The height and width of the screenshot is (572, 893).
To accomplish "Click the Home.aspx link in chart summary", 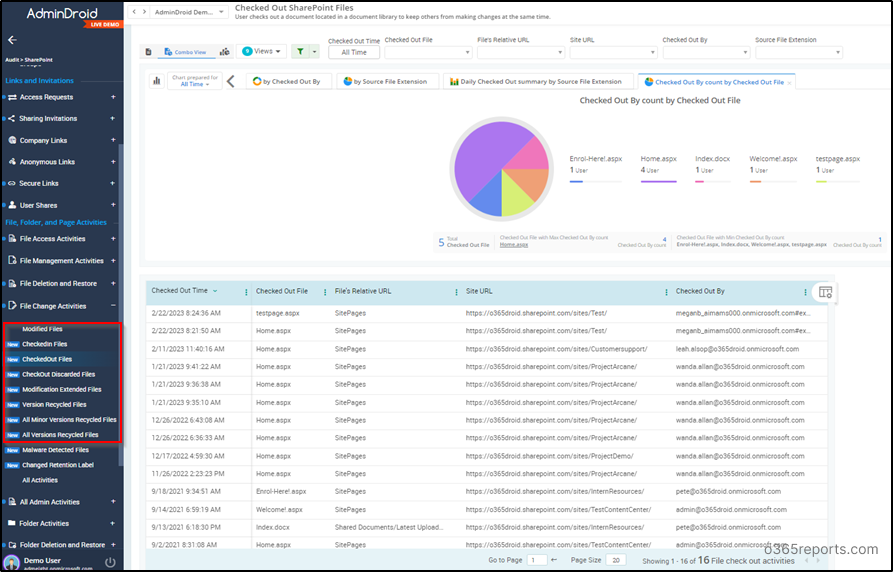I will coord(514,245).
